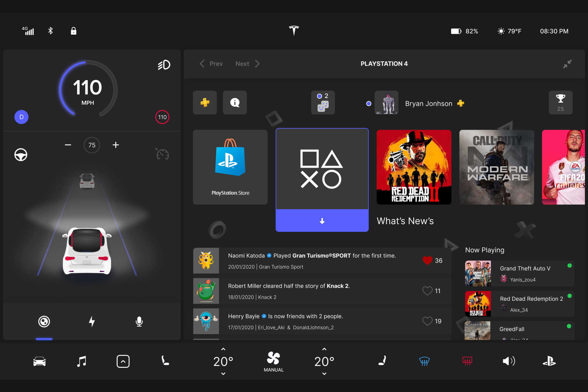588x392 pixels.
Task: Expand the app launcher chevron-up box
Action: 123,361
